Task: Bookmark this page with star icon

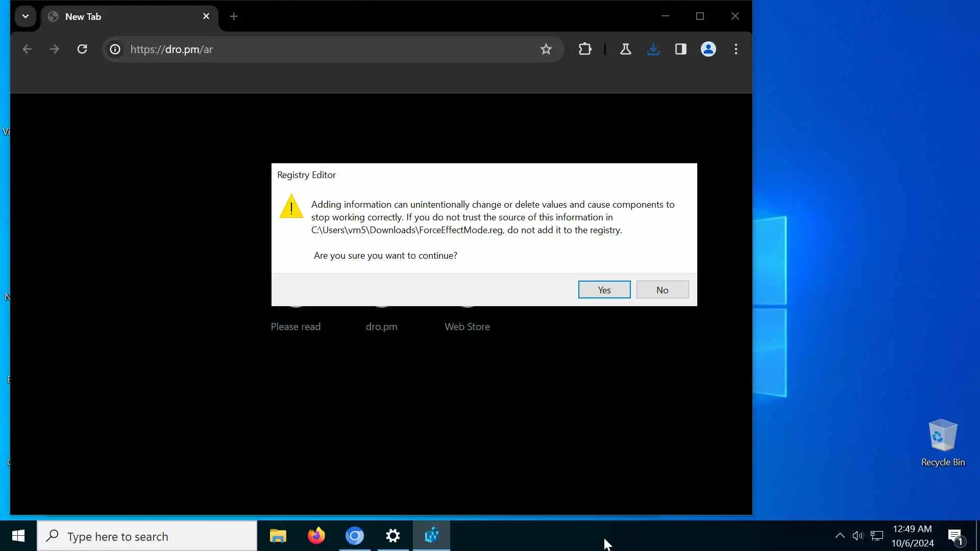Action: point(546,49)
